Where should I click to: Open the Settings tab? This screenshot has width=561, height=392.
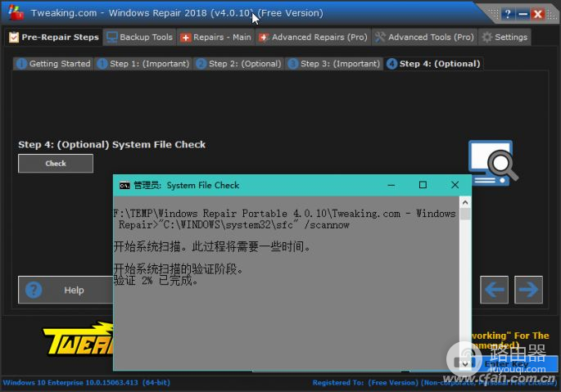pyautogui.click(x=504, y=37)
